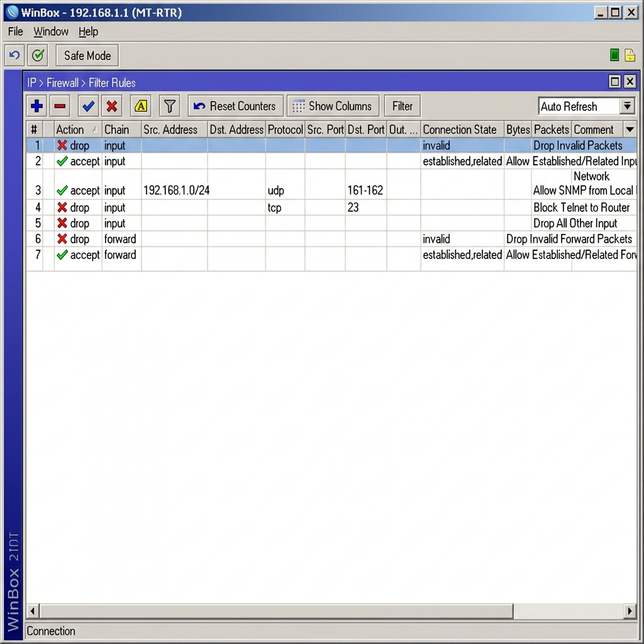Select 'Drop Invalid Packets' comment
The height and width of the screenshot is (644, 644).
[577, 145]
